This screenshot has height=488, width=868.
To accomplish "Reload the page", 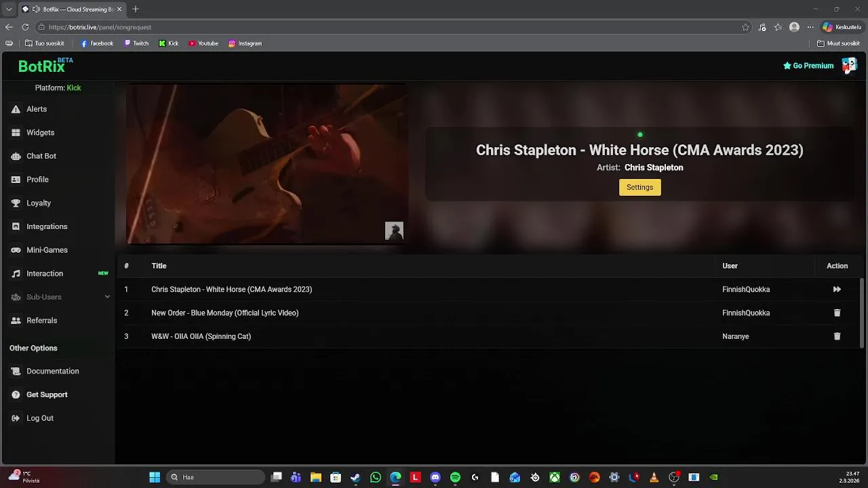I will pos(25,27).
